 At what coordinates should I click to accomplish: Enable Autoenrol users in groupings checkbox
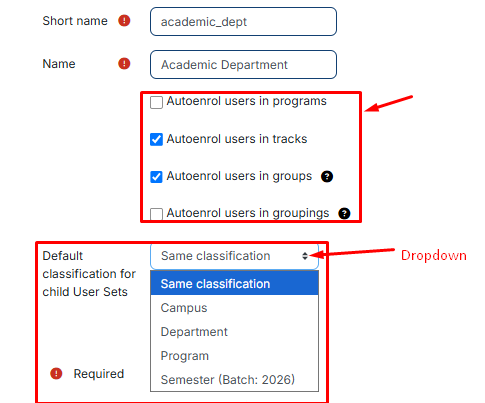156,214
